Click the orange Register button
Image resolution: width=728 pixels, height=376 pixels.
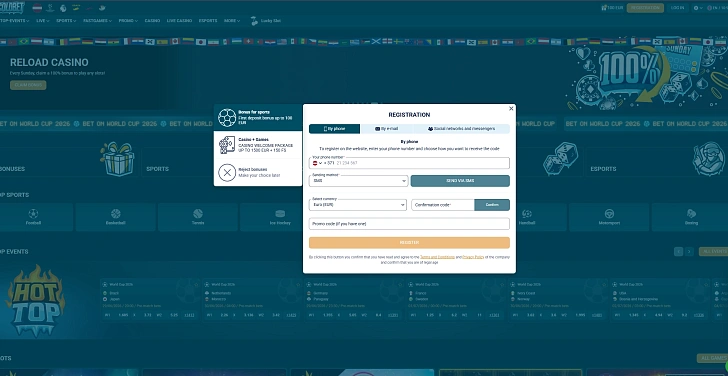pyautogui.click(x=409, y=243)
